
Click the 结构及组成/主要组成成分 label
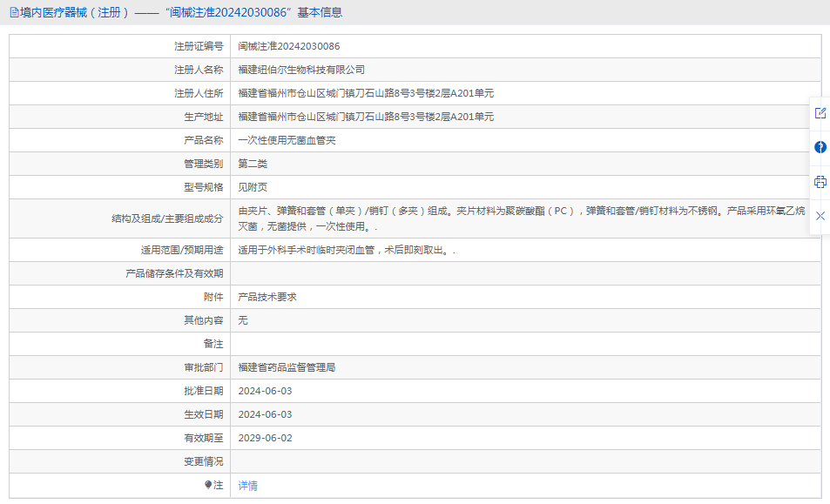coord(167,218)
